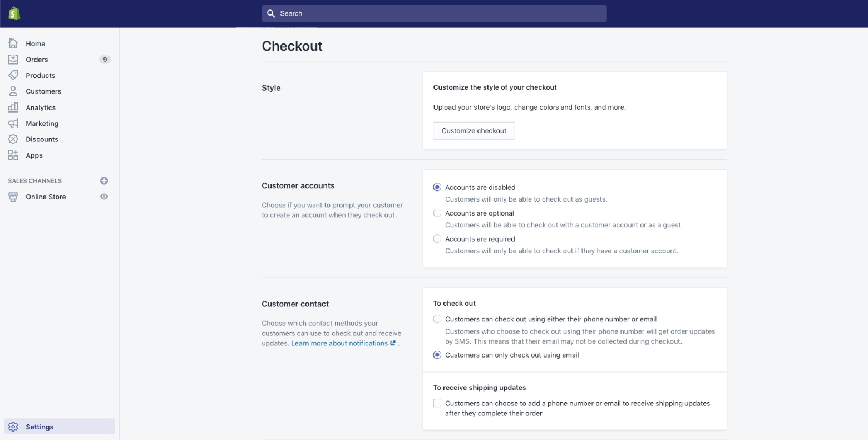The image size is (868, 440).
Task: Open Learn more about notifications link
Action: tap(339, 343)
